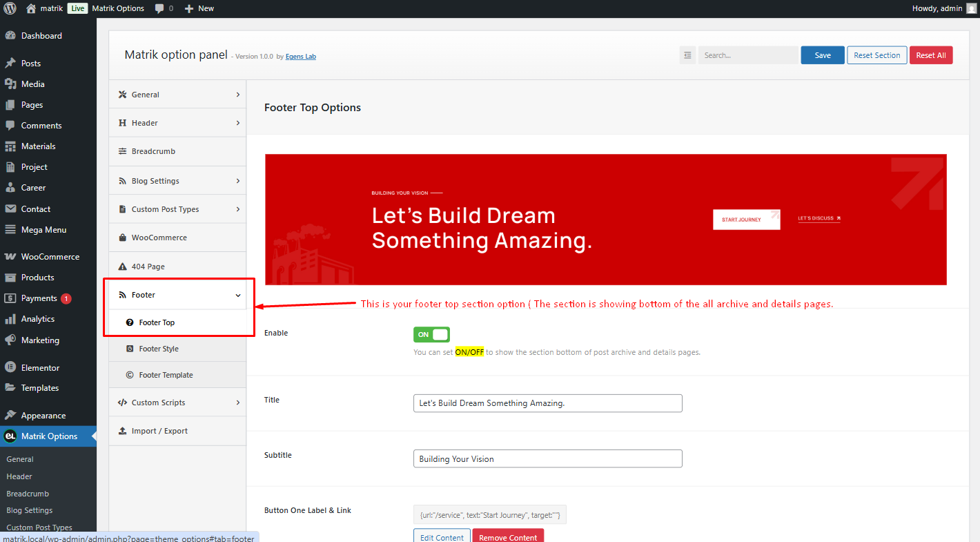
Task: Expand the Custom Scripts chevron
Action: [238, 403]
